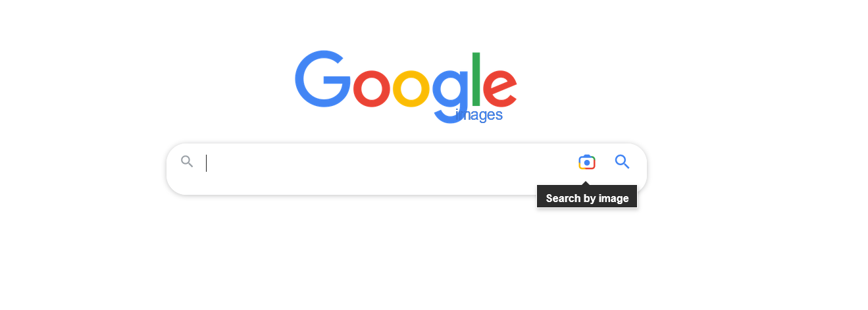Click the small arrow atop the tooltip
The height and width of the screenshot is (310, 868).
[x=587, y=183]
